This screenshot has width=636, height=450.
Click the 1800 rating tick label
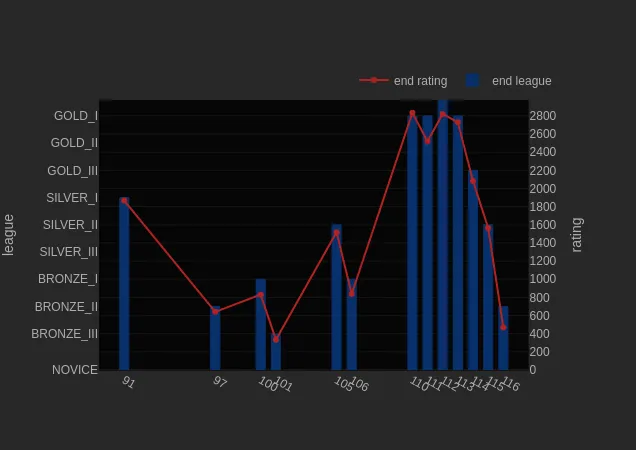coord(543,207)
